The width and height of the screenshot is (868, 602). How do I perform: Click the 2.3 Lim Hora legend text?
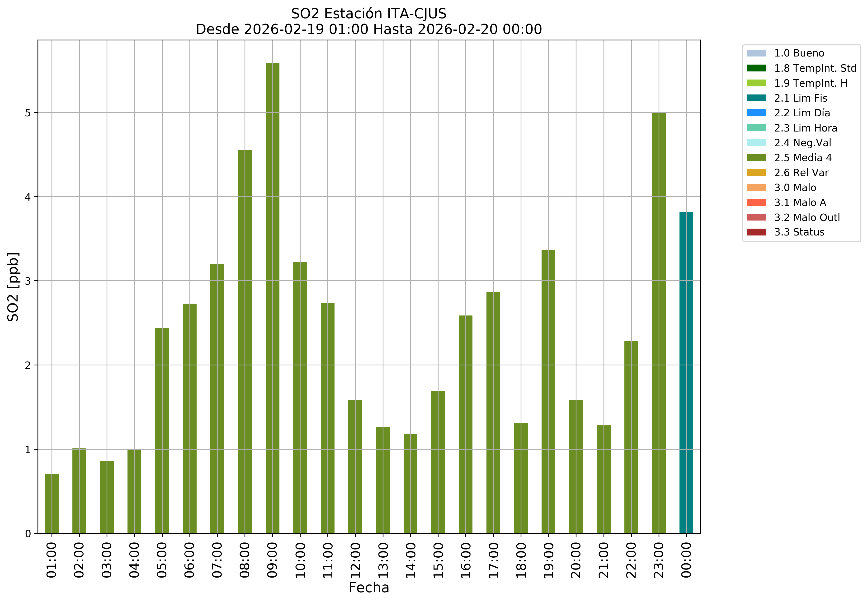coord(805,128)
